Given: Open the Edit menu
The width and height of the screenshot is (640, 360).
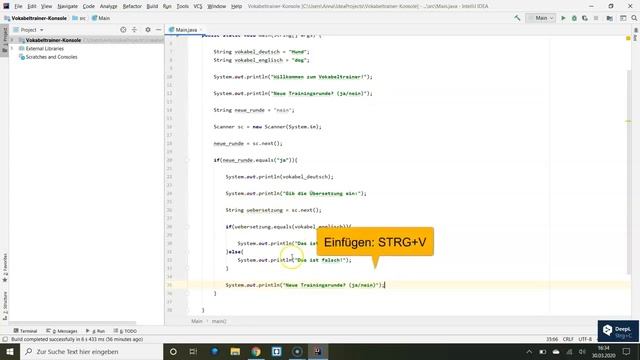Looking at the screenshot, I should point(32,6).
